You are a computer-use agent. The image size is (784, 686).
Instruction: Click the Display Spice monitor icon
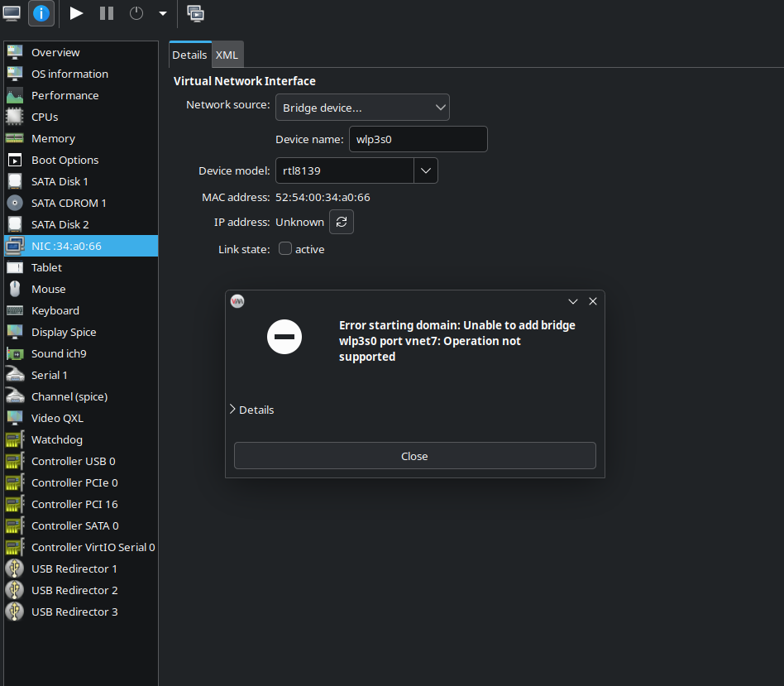coord(15,332)
